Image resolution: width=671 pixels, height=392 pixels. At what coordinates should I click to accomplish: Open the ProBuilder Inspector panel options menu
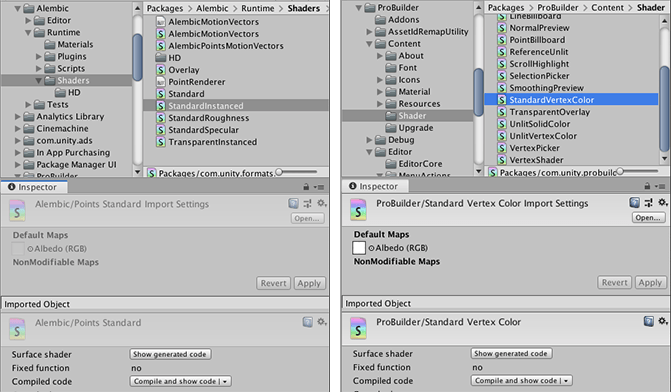point(661,186)
